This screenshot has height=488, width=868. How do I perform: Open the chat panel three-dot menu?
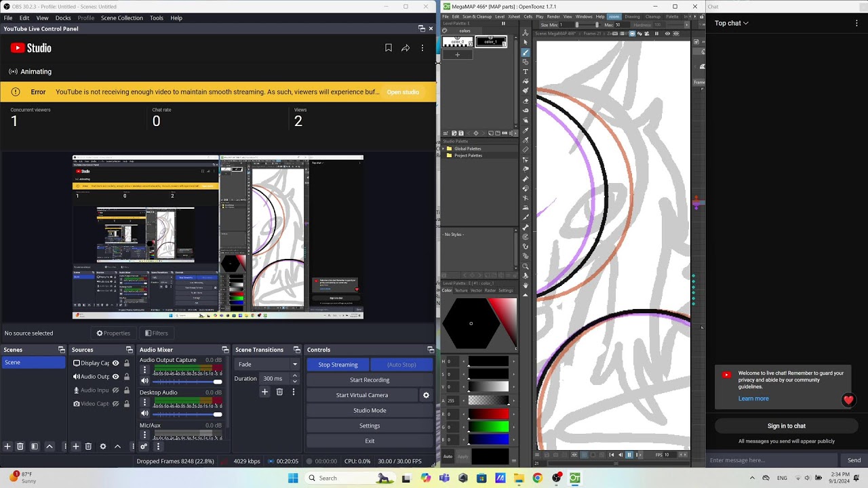[x=856, y=23]
